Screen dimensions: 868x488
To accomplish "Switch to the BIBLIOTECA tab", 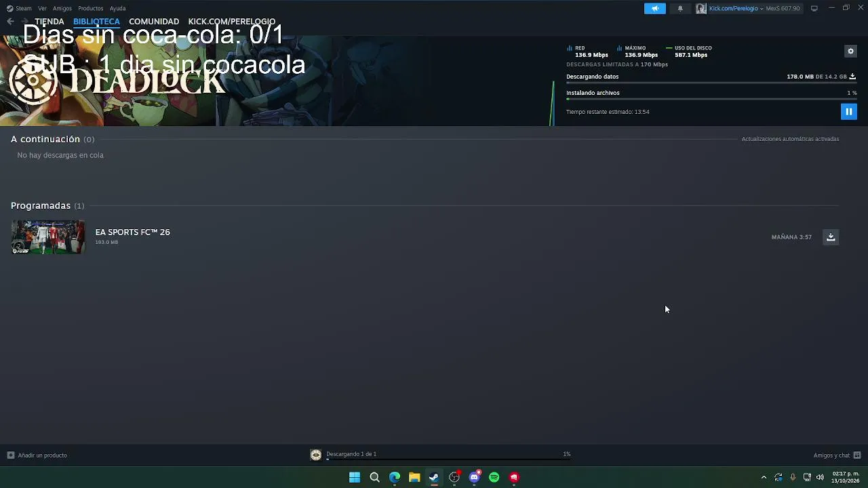I will click(x=96, y=22).
